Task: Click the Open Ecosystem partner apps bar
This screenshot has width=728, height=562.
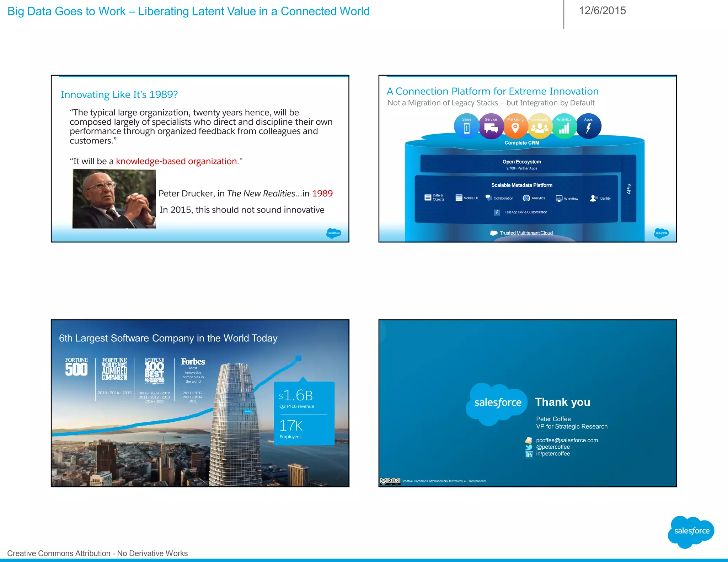Action: pos(521,164)
